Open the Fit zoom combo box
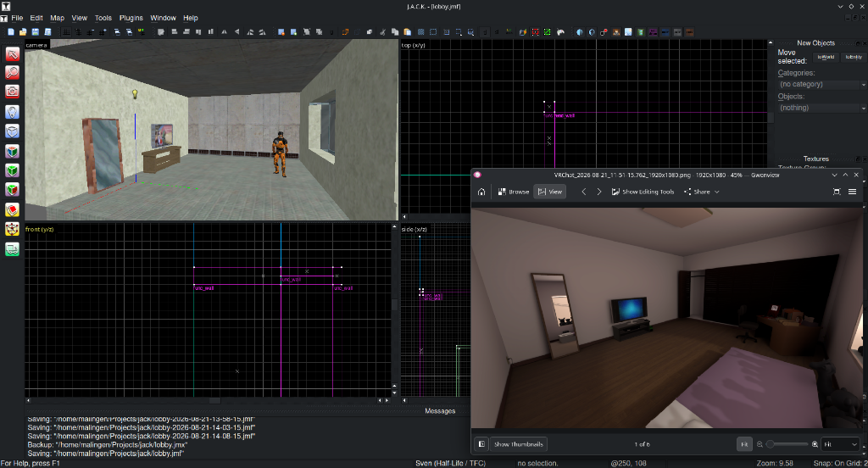The height and width of the screenshot is (468, 868). 840,444
